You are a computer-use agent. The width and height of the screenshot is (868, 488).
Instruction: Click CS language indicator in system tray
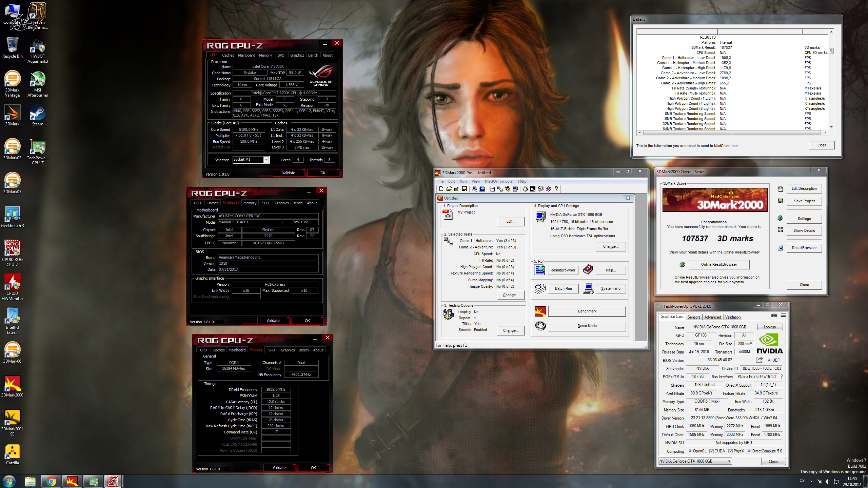tap(802, 481)
